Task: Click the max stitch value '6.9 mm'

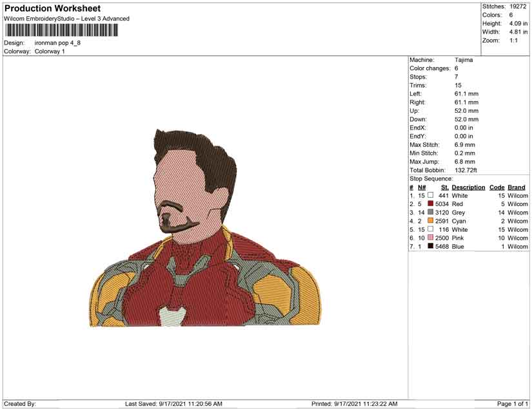Action: point(464,145)
